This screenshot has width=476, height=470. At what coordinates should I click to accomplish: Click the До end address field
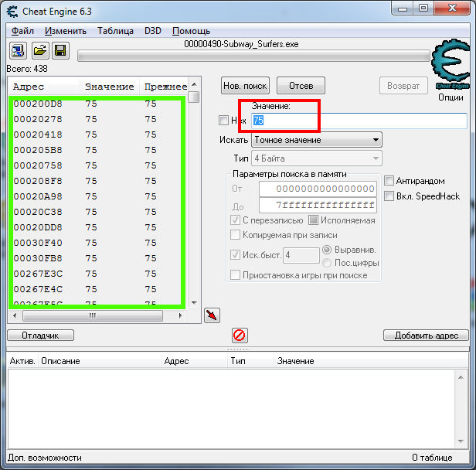[x=318, y=206]
